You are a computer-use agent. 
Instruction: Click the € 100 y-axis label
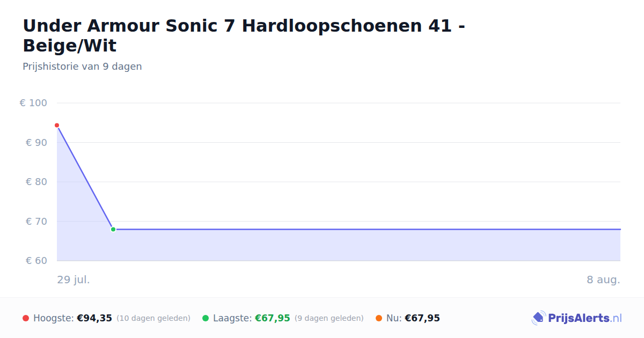tap(33, 103)
